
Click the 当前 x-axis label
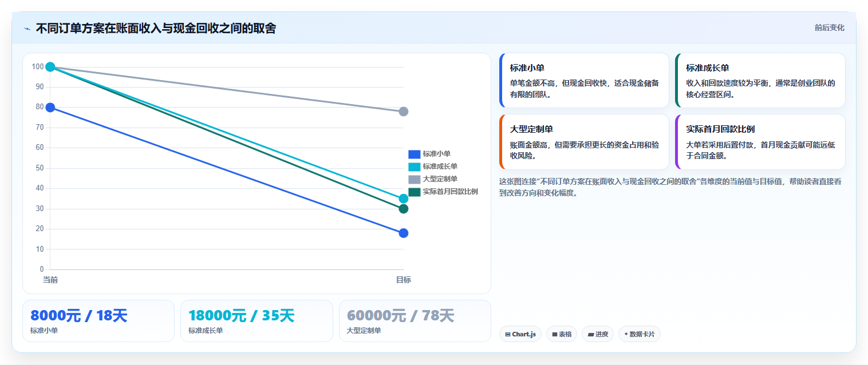pos(50,280)
